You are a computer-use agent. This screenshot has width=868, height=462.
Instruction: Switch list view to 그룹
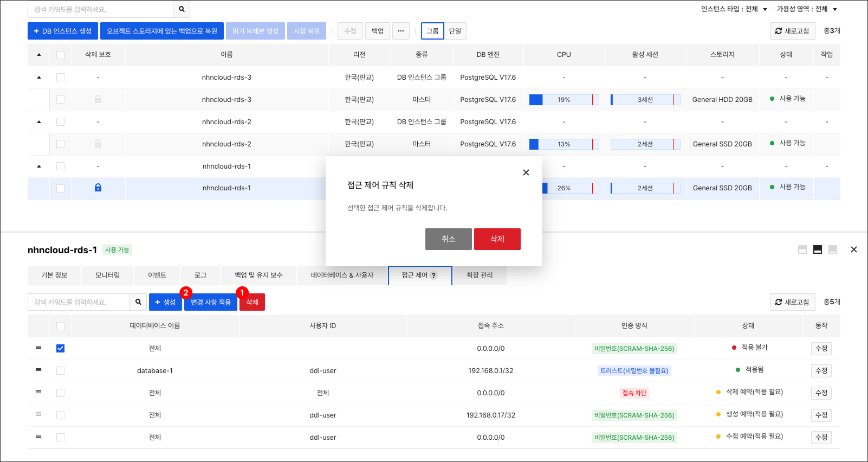pos(432,31)
